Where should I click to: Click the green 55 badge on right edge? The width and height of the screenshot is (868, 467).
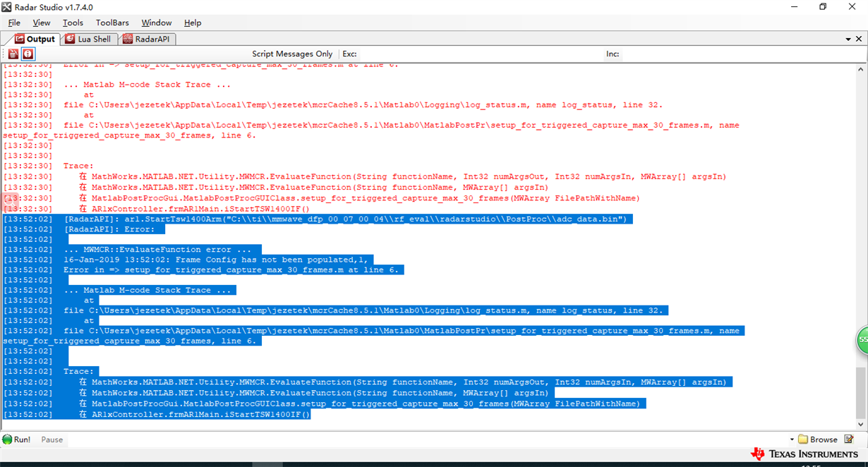click(x=862, y=340)
